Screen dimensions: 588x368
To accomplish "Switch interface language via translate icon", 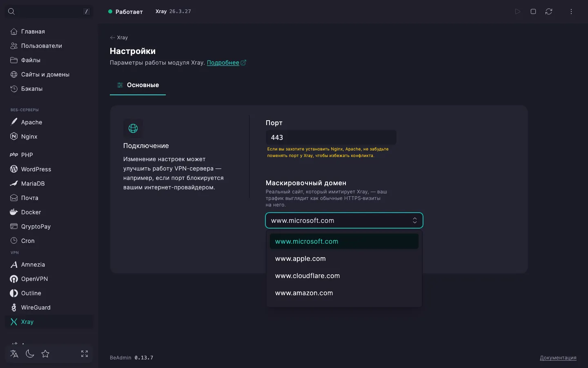I will click(x=14, y=354).
